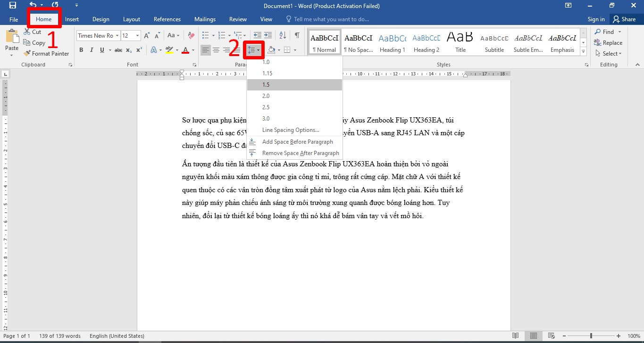Image resolution: width=644 pixels, height=343 pixels.
Task: Click the Shading paint bucket icon
Action: (271, 50)
